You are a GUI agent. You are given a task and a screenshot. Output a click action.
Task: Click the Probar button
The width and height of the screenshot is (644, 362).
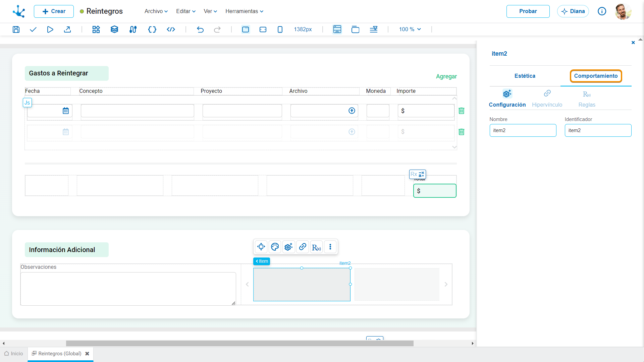(528, 11)
